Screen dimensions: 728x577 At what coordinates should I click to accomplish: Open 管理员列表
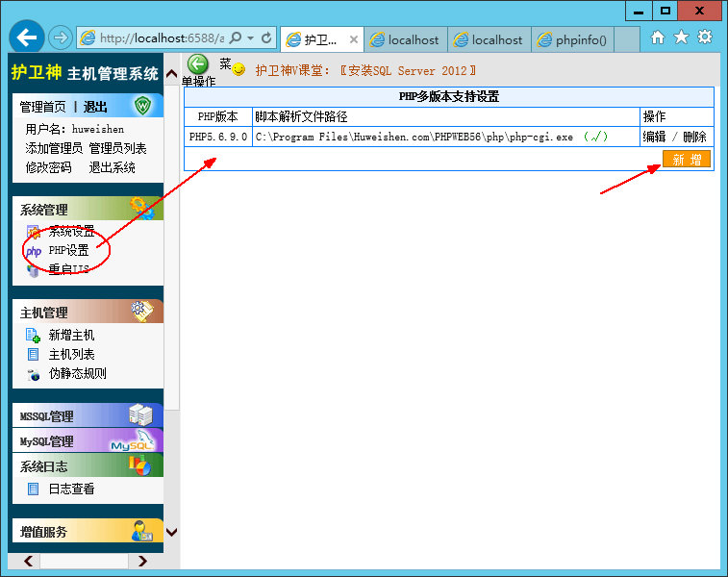(x=117, y=148)
